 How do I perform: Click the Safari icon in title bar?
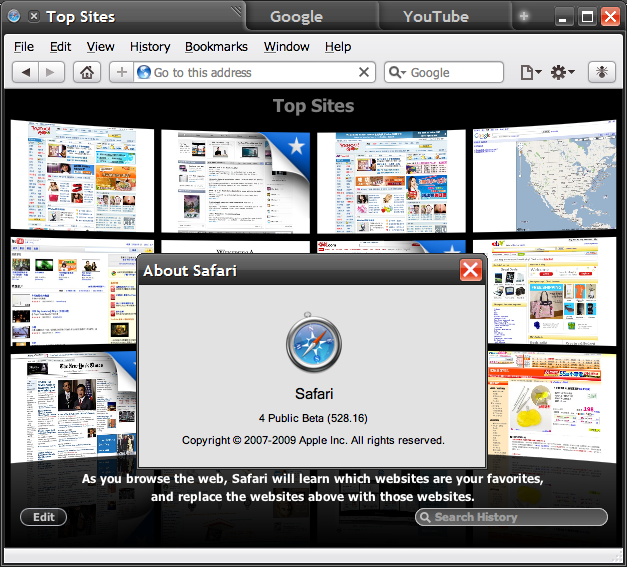pyautogui.click(x=14, y=16)
